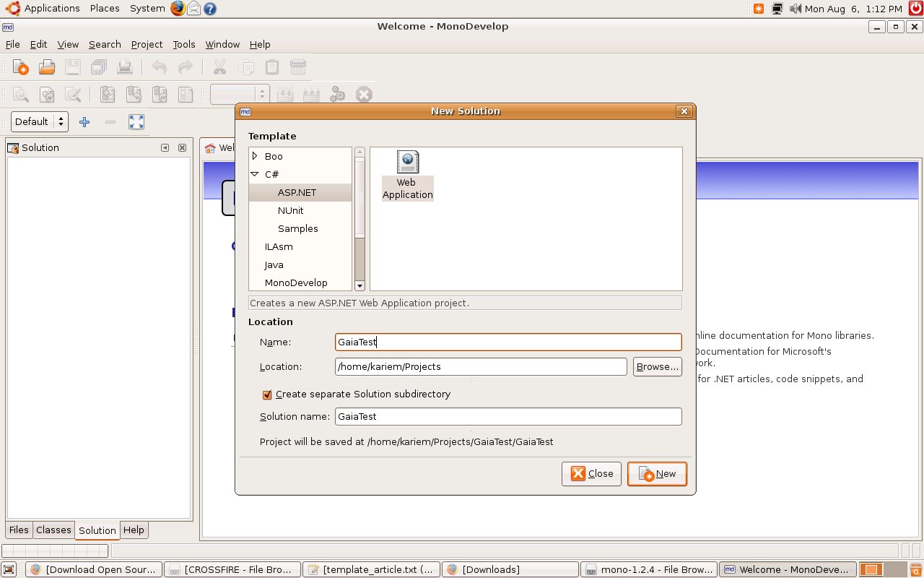Viewport: 924px width, 578px height.
Task: Click the Name input field
Action: pos(508,342)
